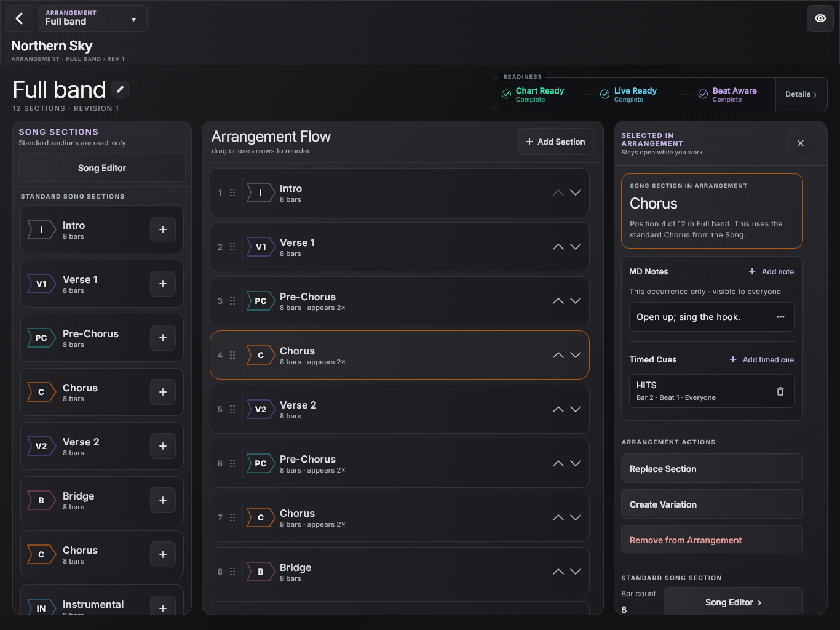Click Add Section in Arrangement Flow
Image resolution: width=840 pixels, height=630 pixels.
pyautogui.click(x=555, y=142)
